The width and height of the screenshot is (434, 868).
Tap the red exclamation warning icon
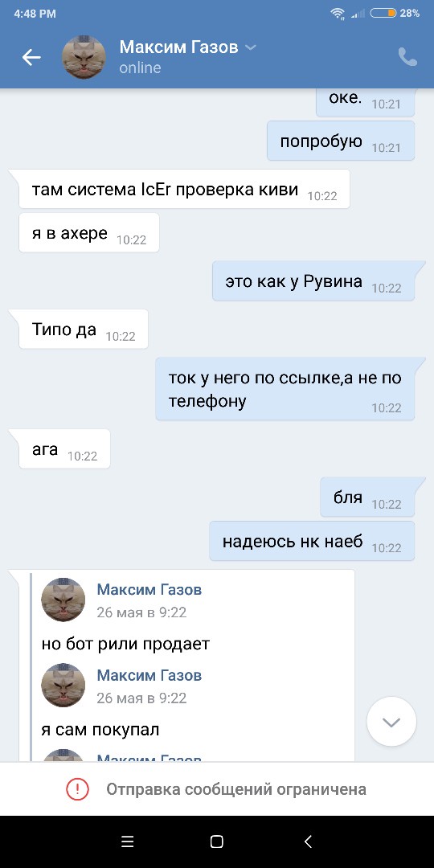77,789
